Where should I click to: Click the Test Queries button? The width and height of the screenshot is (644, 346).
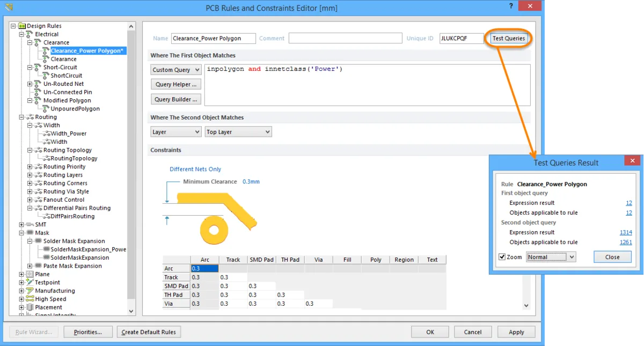[508, 39]
